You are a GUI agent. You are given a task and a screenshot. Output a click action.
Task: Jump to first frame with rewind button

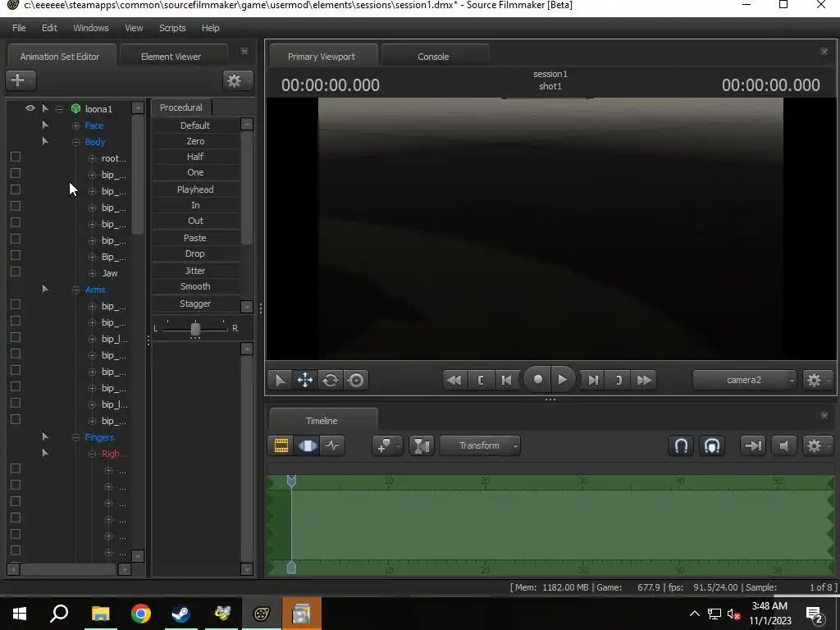(454, 381)
